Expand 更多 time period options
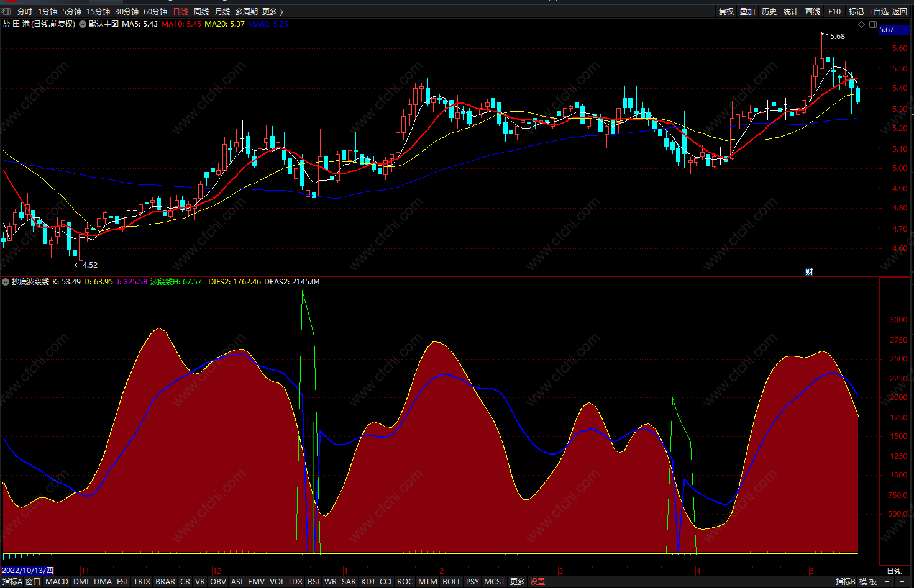This screenshot has width=914, height=588. [272, 12]
